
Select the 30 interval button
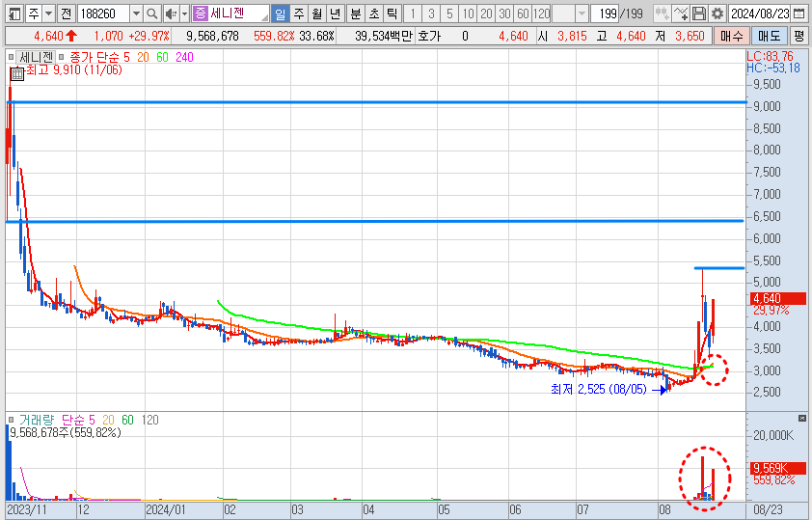[505, 14]
